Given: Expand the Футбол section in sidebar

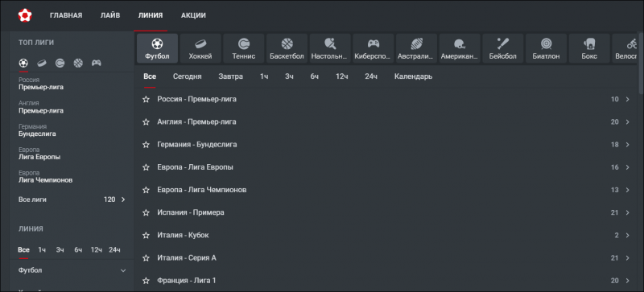Looking at the screenshot, I should click(72, 270).
